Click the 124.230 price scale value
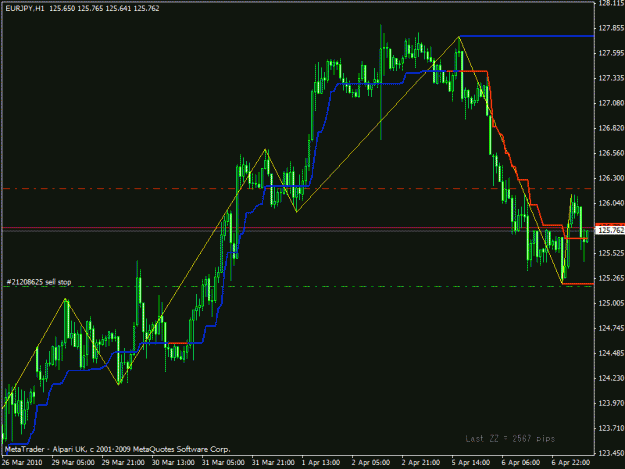The image size is (625, 469). (x=611, y=378)
